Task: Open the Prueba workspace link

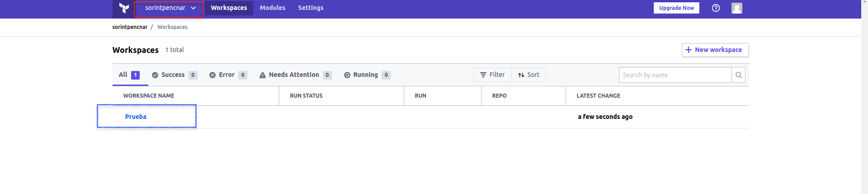Action: click(136, 117)
